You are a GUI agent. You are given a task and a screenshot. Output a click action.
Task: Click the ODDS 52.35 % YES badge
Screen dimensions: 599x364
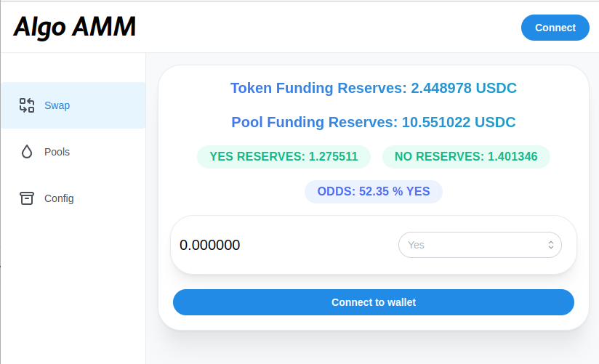pos(374,191)
